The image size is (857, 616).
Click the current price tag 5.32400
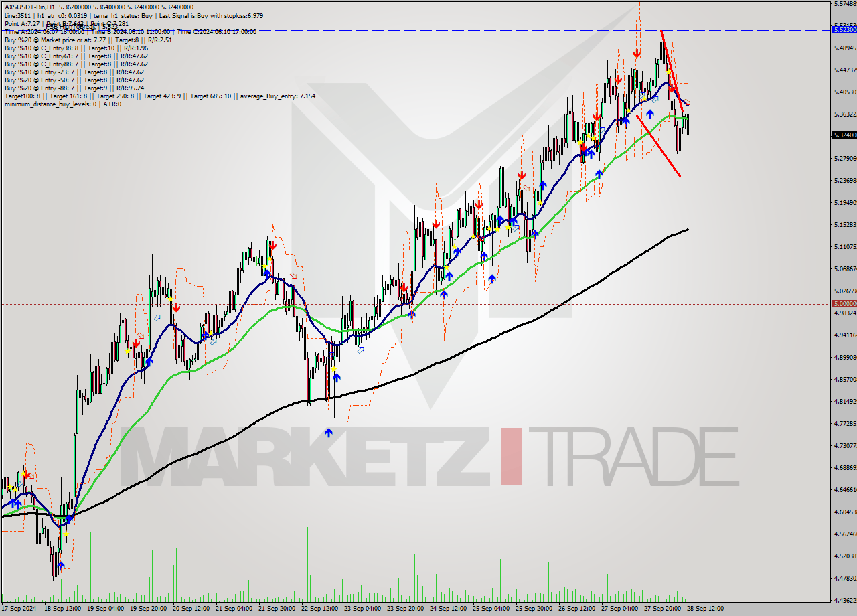844,135
